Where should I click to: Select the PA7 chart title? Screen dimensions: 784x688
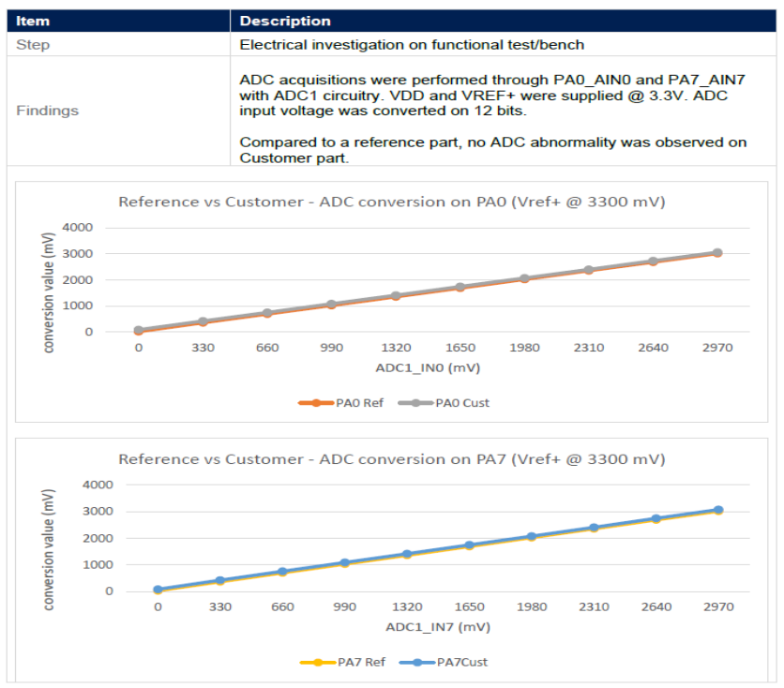391,459
